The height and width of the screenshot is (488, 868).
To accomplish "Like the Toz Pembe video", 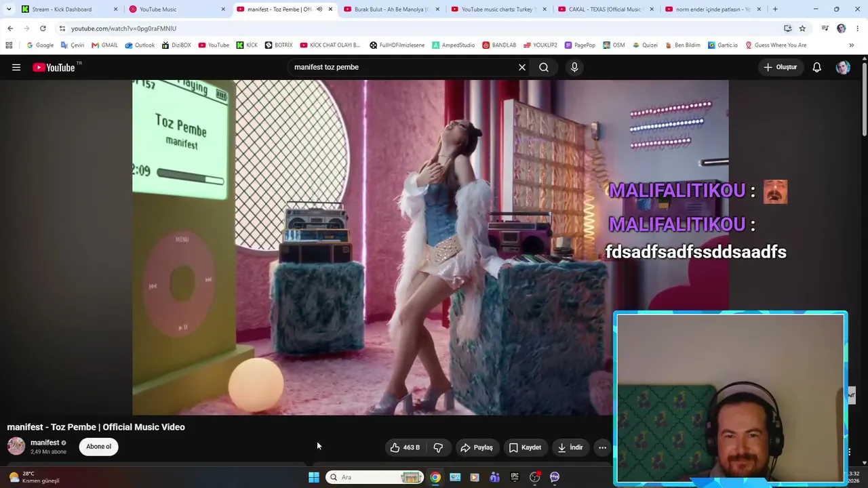I will [406, 447].
